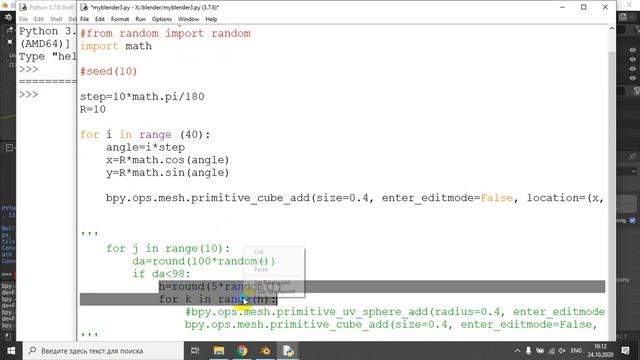Open Task View on the taskbar

coord(195,351)
